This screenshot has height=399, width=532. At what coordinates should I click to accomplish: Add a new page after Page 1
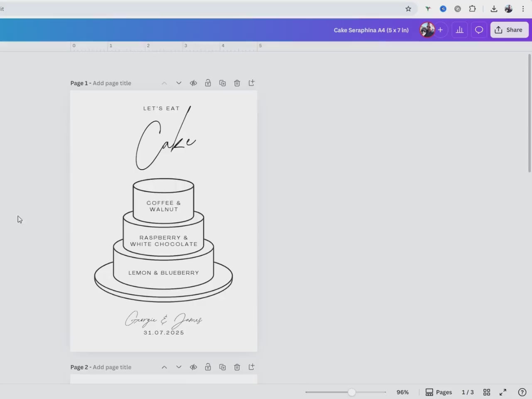[251, 83]
